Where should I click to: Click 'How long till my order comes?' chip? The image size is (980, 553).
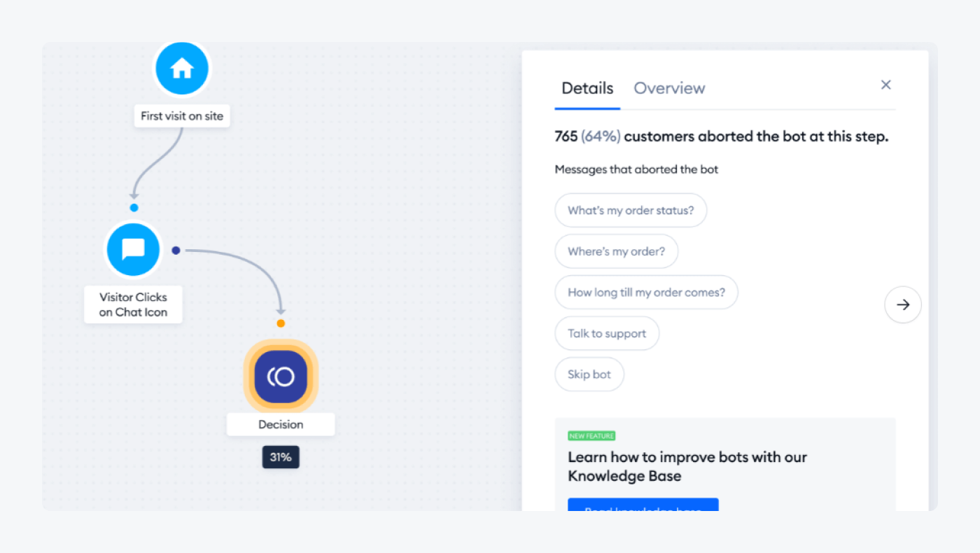(646, 292)
